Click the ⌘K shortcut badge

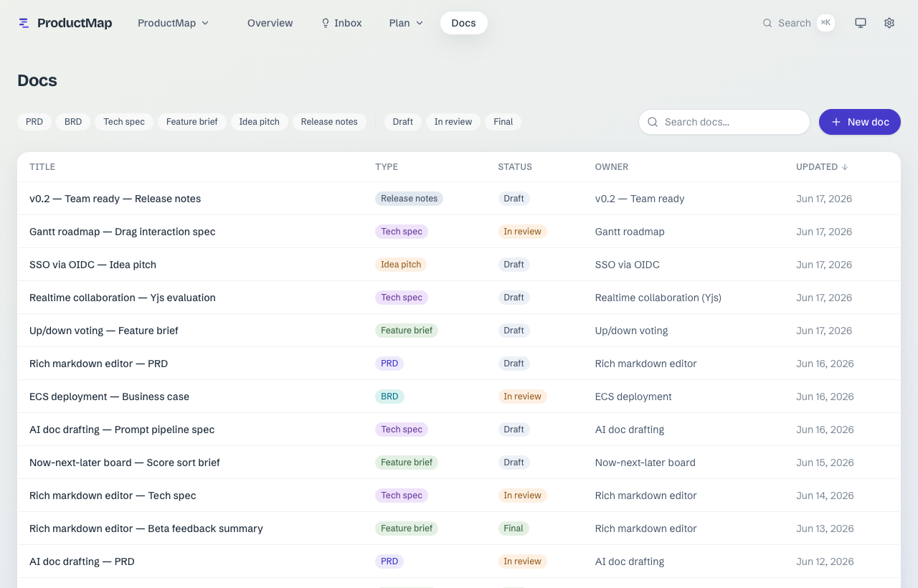point(826,23)
